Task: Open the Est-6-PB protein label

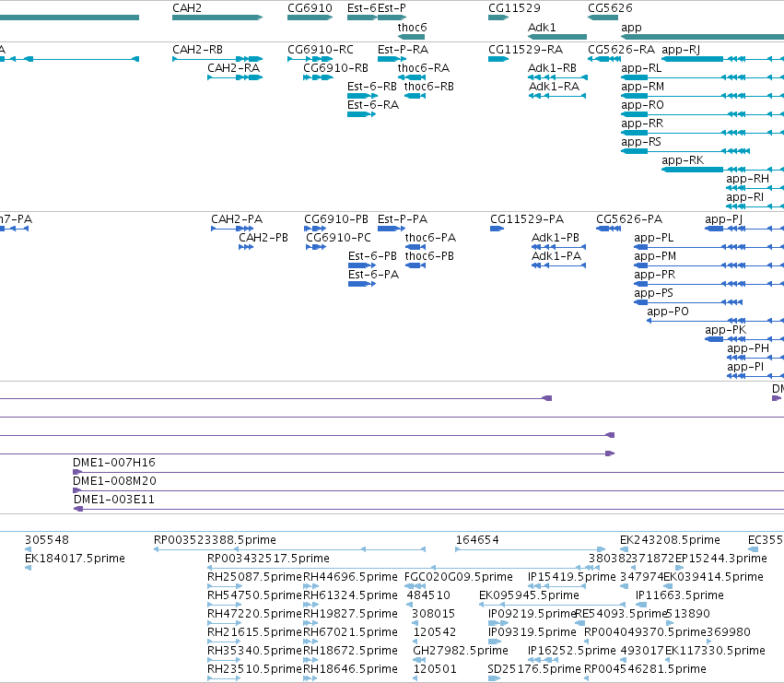Action: [x=372, y=256]
